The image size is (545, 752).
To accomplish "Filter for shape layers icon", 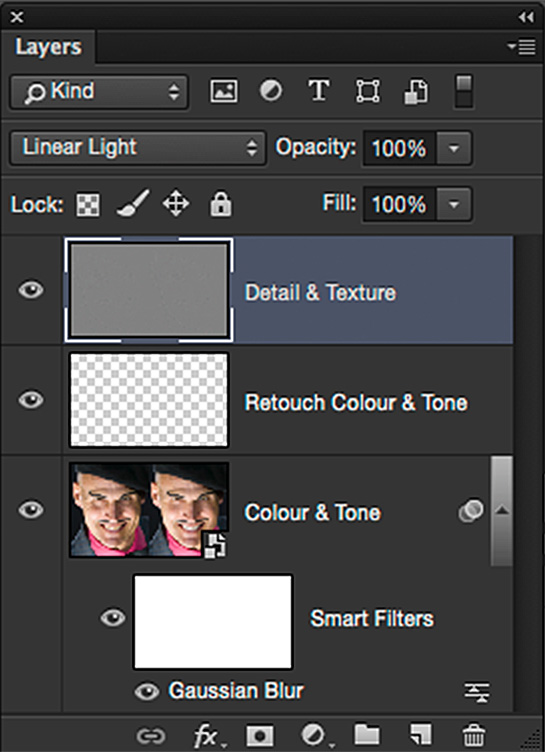I will coord(367,91).
